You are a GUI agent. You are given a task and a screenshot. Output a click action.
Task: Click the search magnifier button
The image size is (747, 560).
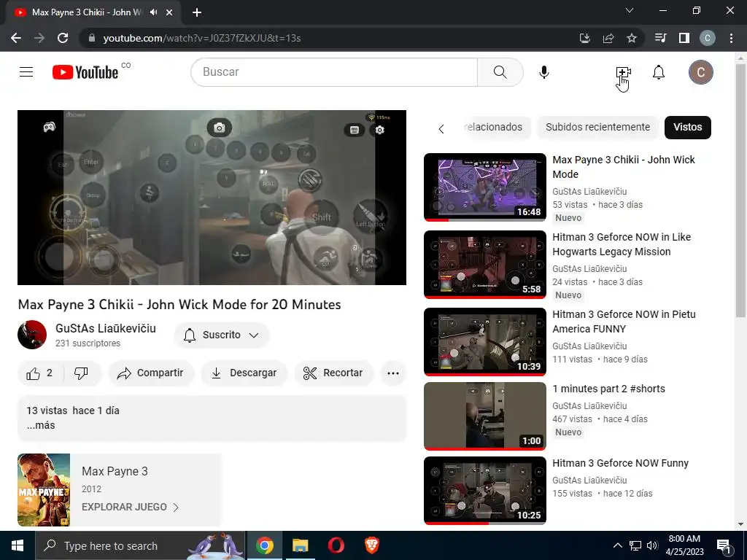point(500,72)
